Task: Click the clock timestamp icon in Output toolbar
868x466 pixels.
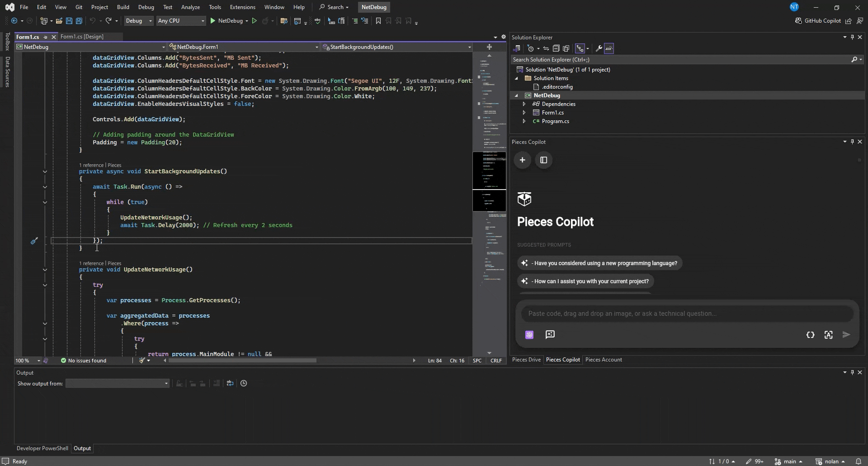Action: click(244, 384)
